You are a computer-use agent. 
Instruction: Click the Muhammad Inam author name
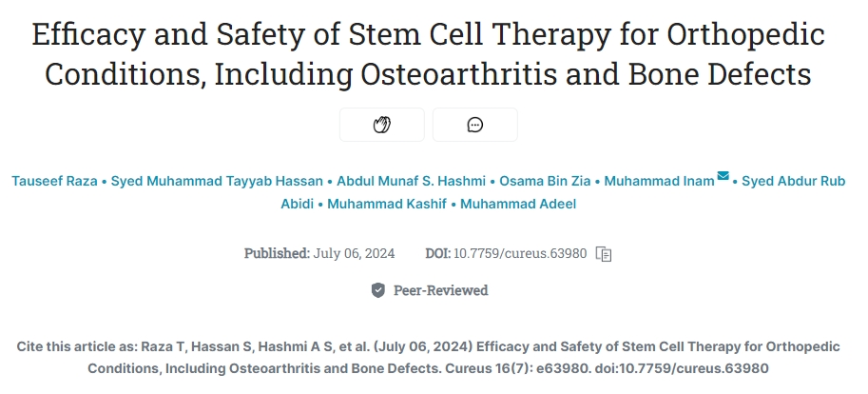(659, 181)
